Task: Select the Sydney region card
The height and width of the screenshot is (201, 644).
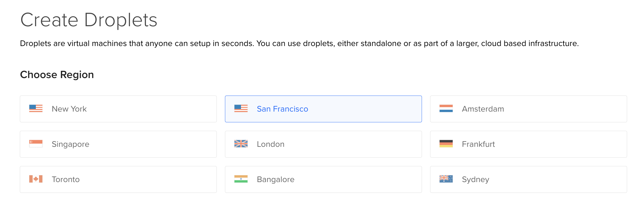Action: pos(529,179)
